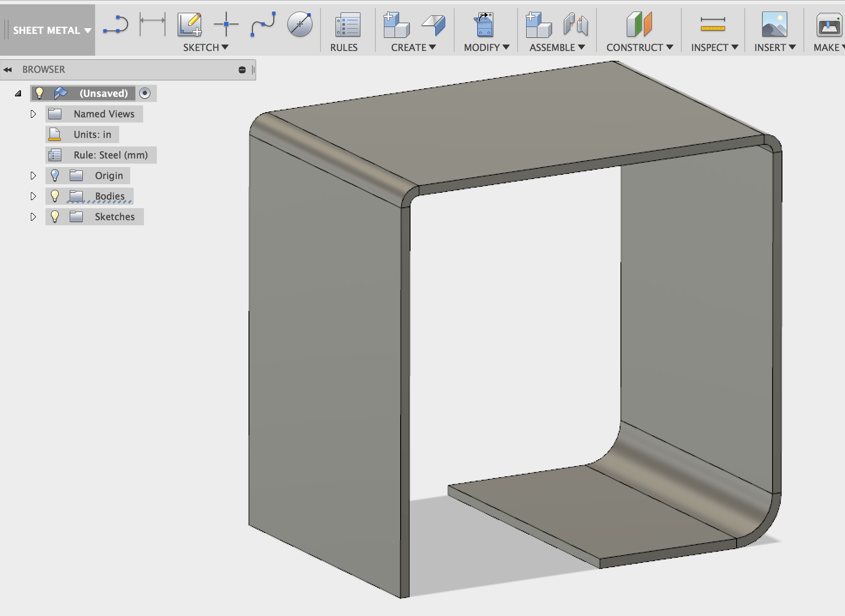The height and width of the screenshot is (616, 845).
Task: Select the Circle sketch tool
Action: pyautogui.click(x=300, y=24)
